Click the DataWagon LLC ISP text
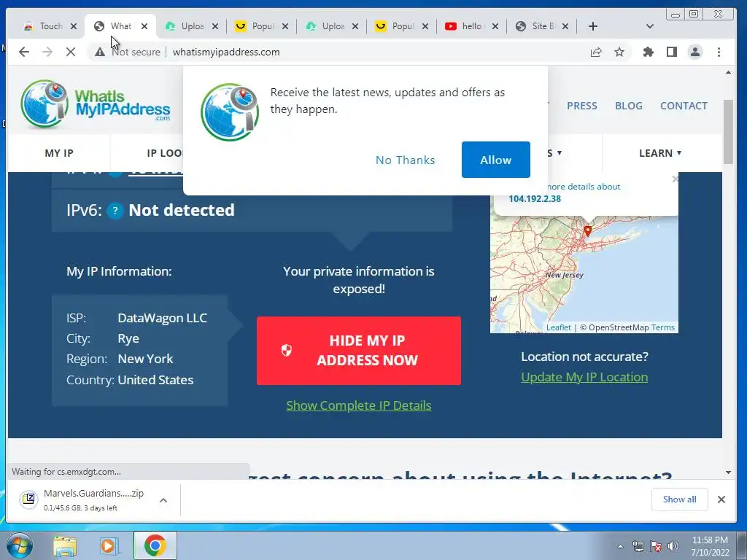Screen dimensions: 747x560 tap(163, 318)
